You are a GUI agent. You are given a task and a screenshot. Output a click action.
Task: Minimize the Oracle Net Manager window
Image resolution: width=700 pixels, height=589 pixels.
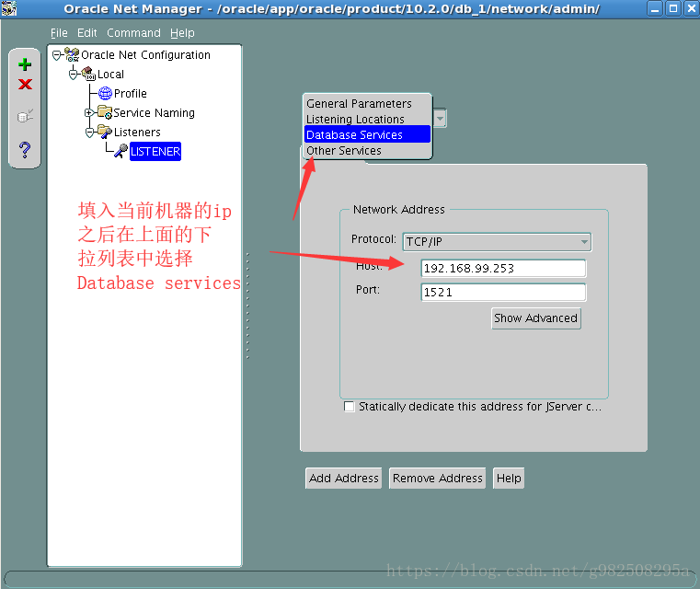[x=655, y=8]
